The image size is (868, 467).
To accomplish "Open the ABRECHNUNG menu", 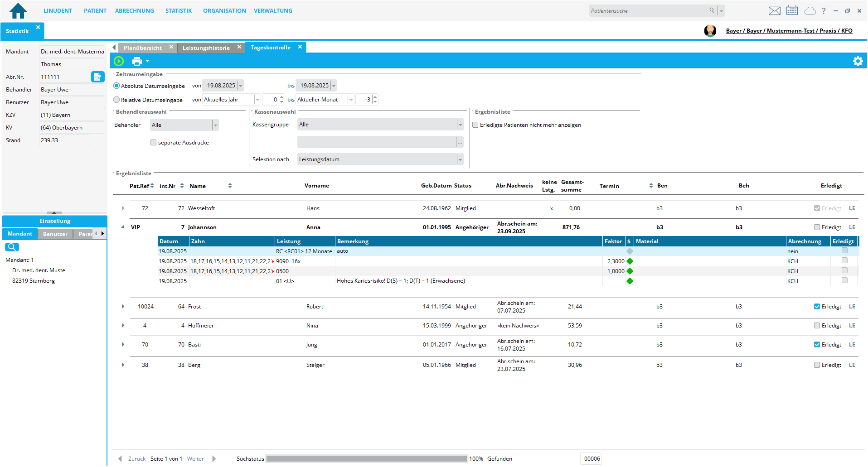I will coord(134,11).
